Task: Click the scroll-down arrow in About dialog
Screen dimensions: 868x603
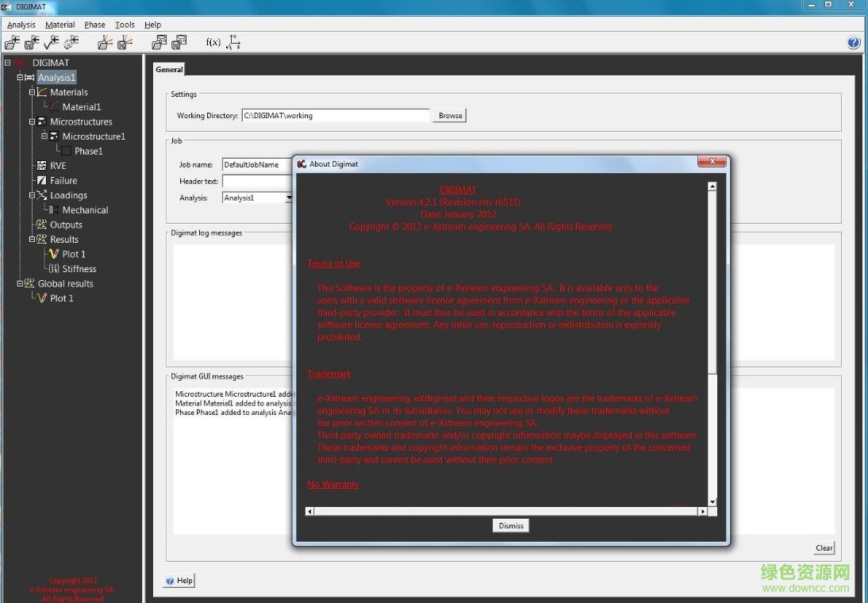Action: coord(712,501)
